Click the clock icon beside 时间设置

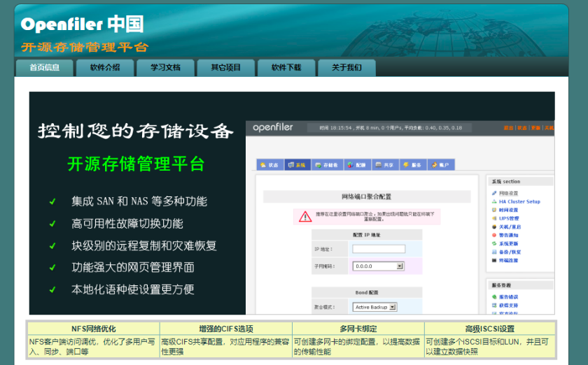pyautogui.click(x=494, y=210)
